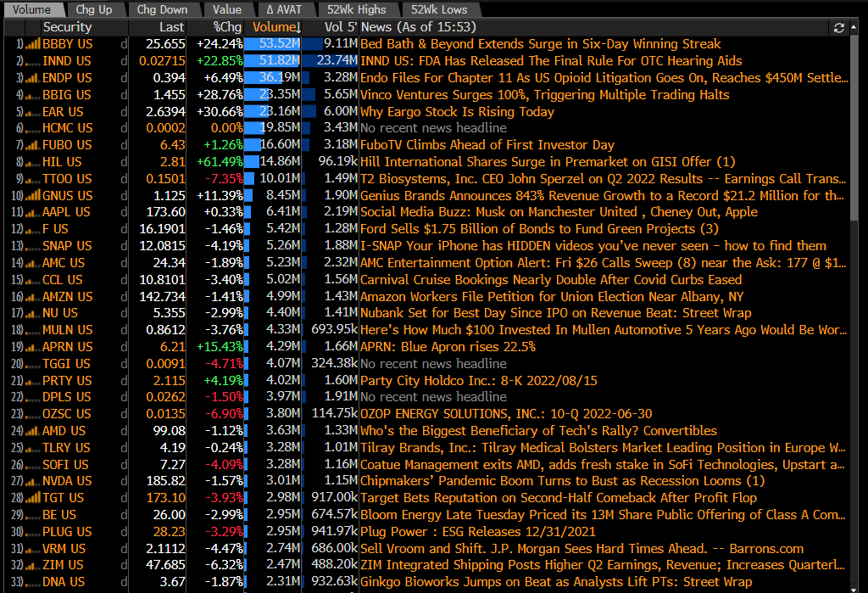
Task: Select the TTOO US ticker
Action: pos(67,179)
